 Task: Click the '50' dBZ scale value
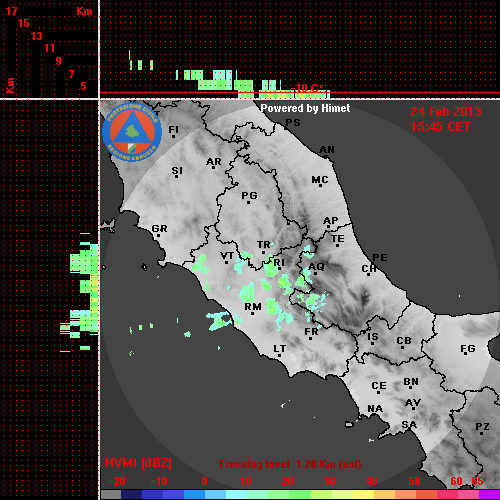pyautogui.click(x=415, y=481)
